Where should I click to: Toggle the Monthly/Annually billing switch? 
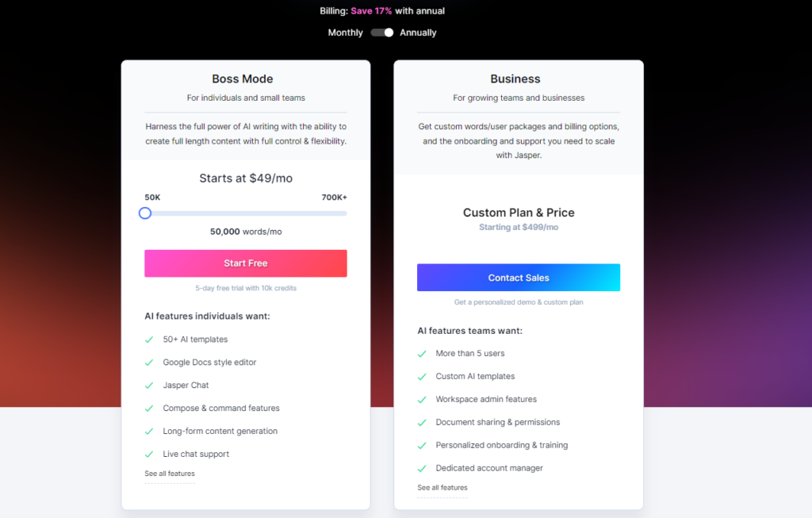382,33
